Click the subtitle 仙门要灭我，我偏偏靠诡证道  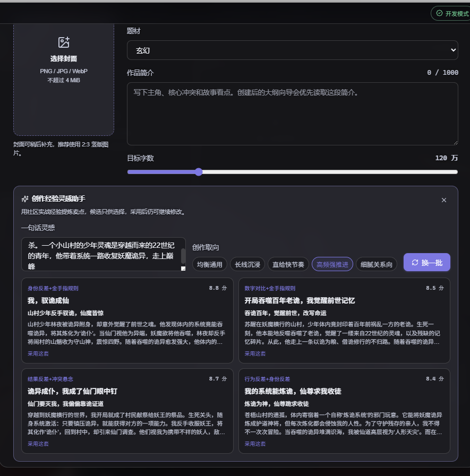(x=66, y=404)
